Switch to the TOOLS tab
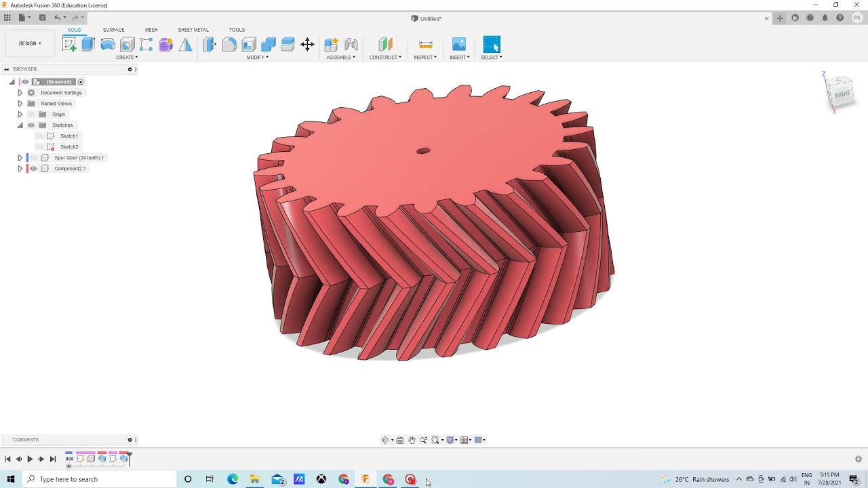868x488 pixels. (237, 30)
